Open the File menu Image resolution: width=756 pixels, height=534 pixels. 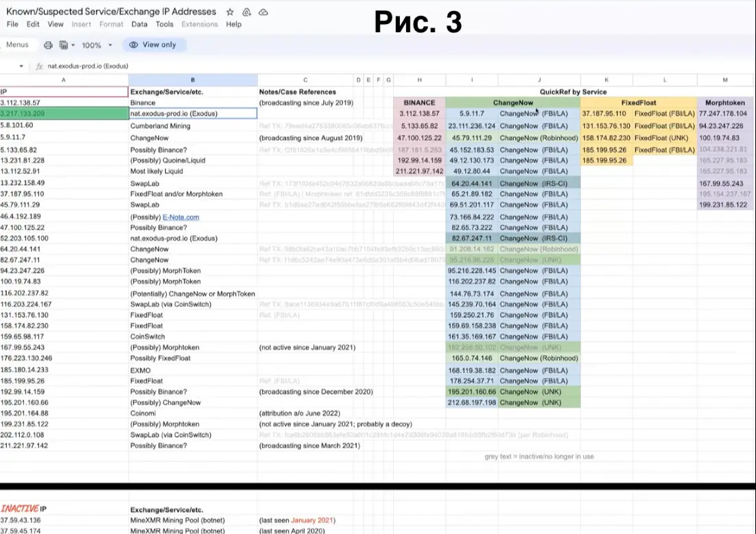point(12,24)
